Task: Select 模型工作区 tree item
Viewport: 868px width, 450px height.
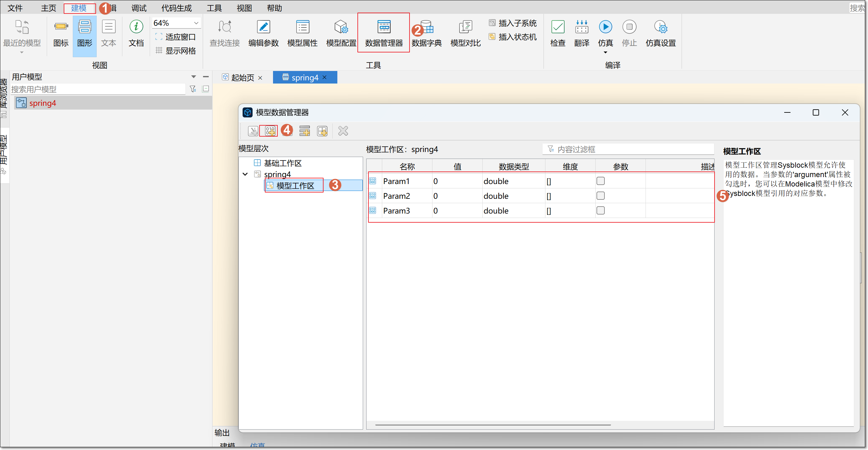Action: (x=295, y=186)
